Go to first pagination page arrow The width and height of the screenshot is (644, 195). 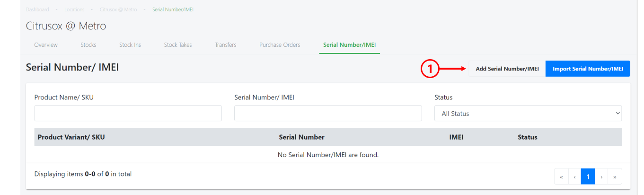click(x=561, y=177)
